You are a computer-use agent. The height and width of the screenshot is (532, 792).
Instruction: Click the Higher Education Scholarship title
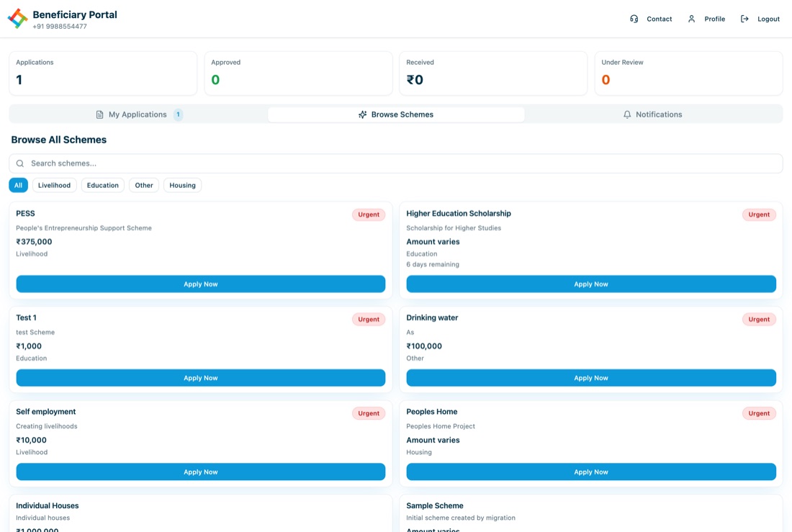459,214
